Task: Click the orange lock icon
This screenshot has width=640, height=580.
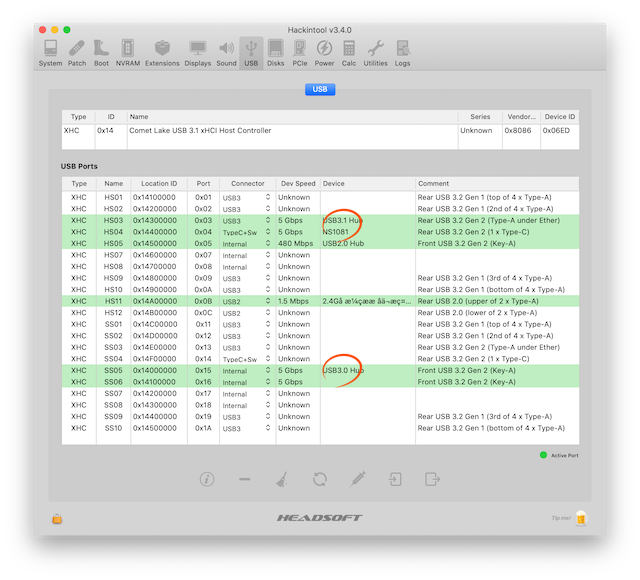Action: pyautogui.click(x=57, y=518)
